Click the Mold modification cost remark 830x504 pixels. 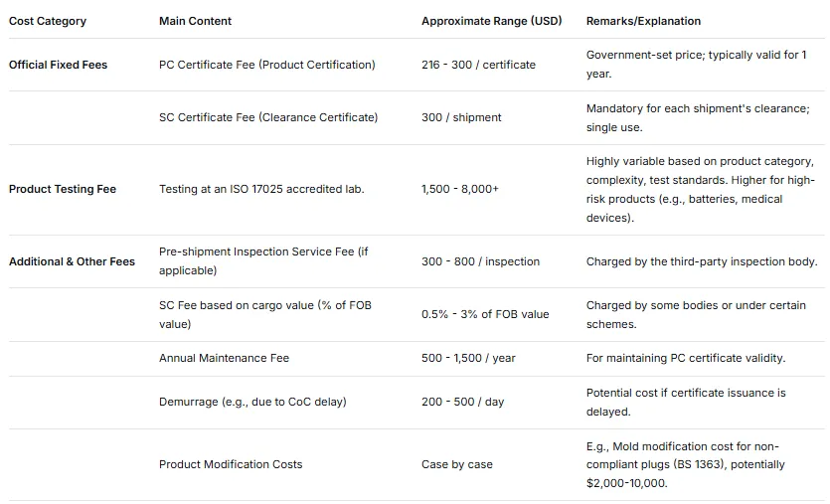[699, 464]
